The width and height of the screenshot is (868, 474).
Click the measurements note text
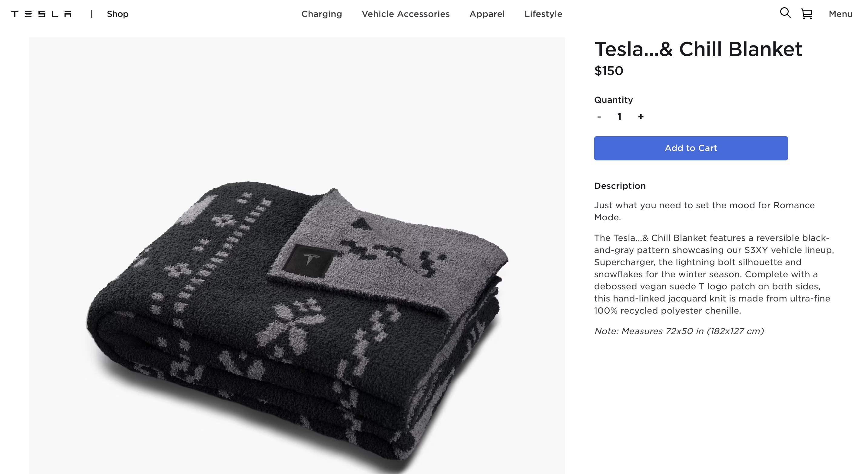point(679,331)
